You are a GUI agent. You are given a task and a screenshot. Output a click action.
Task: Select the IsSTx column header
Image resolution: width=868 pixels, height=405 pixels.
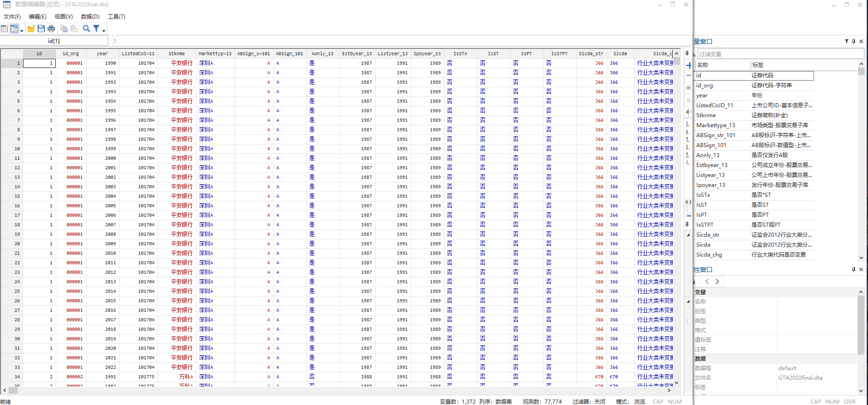pyautogui.click(x=460, y=53)
